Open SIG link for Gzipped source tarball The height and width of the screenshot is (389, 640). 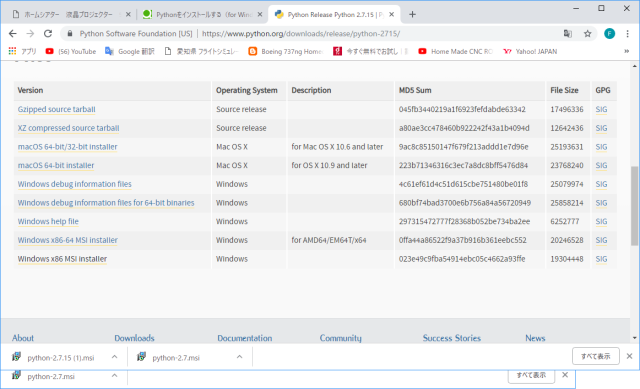click(601, 109)
